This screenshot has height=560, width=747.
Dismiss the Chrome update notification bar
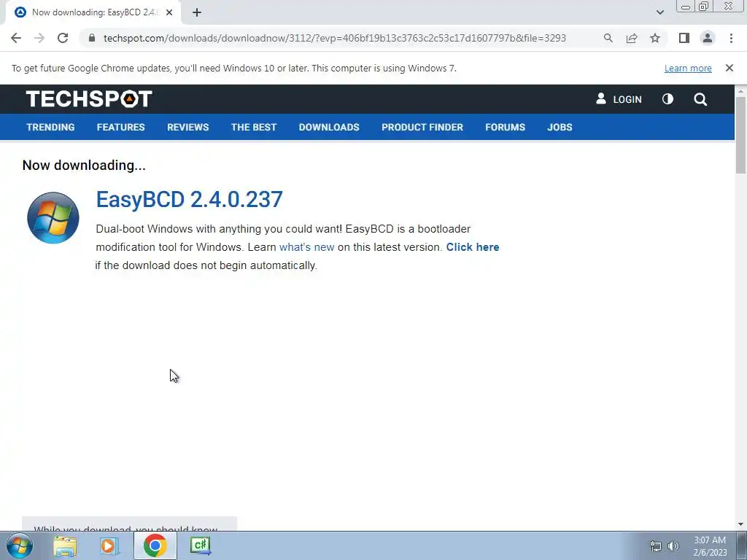[729, 68]
